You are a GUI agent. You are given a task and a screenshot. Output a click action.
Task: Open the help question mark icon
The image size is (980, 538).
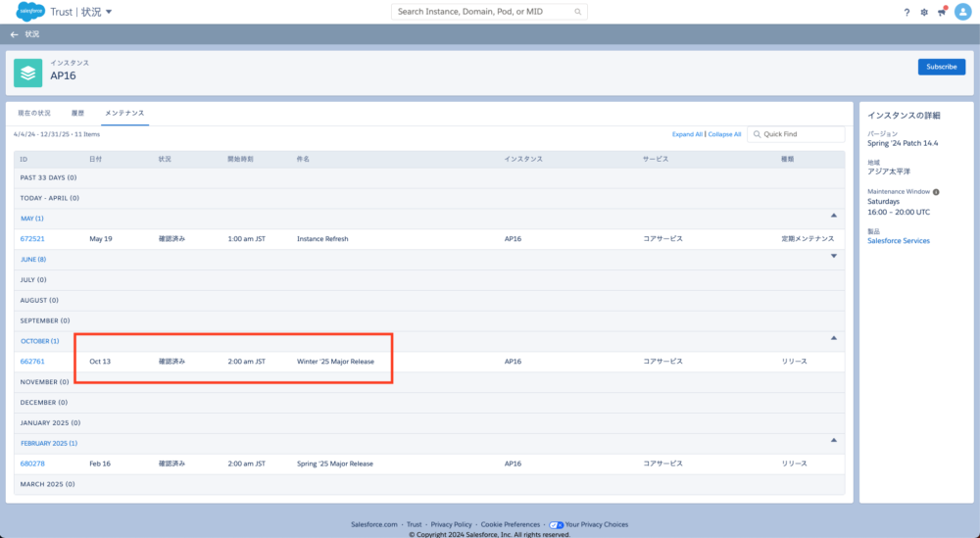(906, 12)
